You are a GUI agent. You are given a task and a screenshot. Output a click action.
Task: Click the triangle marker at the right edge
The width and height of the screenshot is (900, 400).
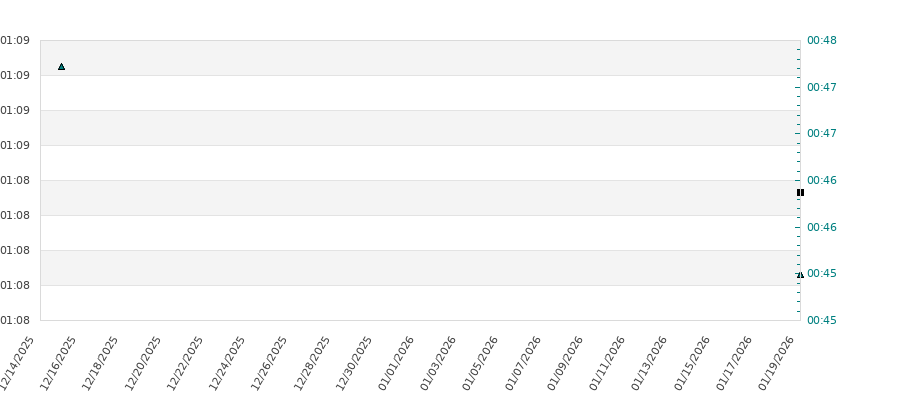[x=800, y=274]
